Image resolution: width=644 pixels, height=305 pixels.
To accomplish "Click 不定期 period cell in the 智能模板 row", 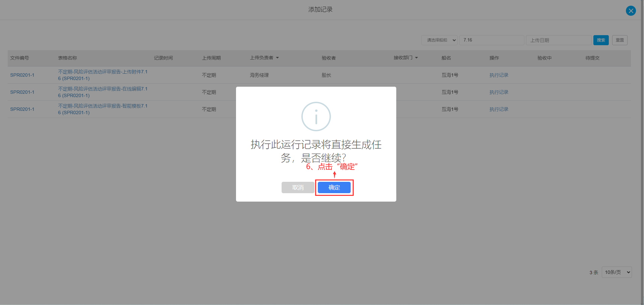I will 209,109.
